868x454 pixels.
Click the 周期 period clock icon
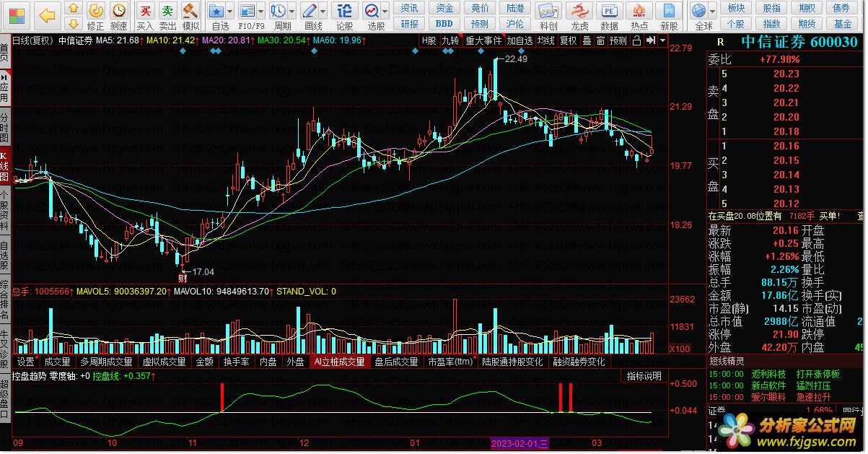point(279,10)
